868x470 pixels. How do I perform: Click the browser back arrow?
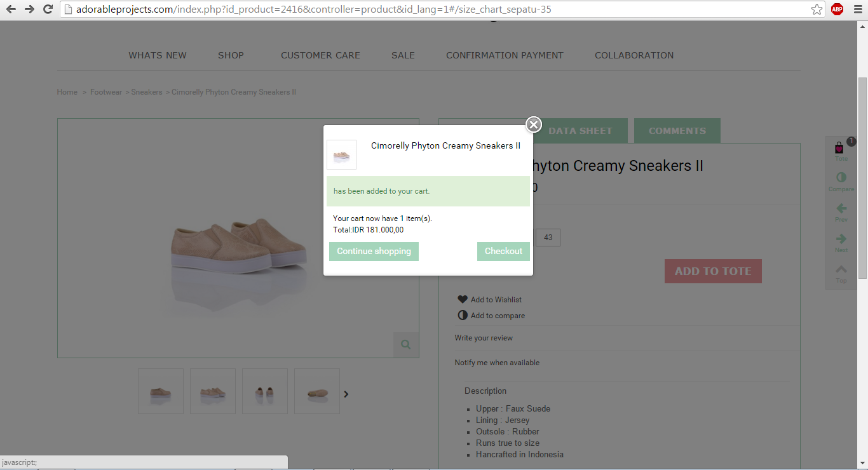(x=11, y=10)
